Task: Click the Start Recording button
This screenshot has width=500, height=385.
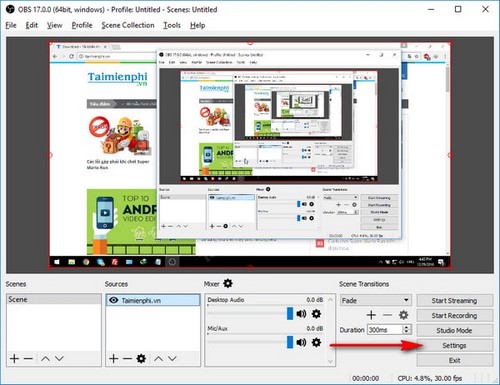Action: [x=455, y=316]
